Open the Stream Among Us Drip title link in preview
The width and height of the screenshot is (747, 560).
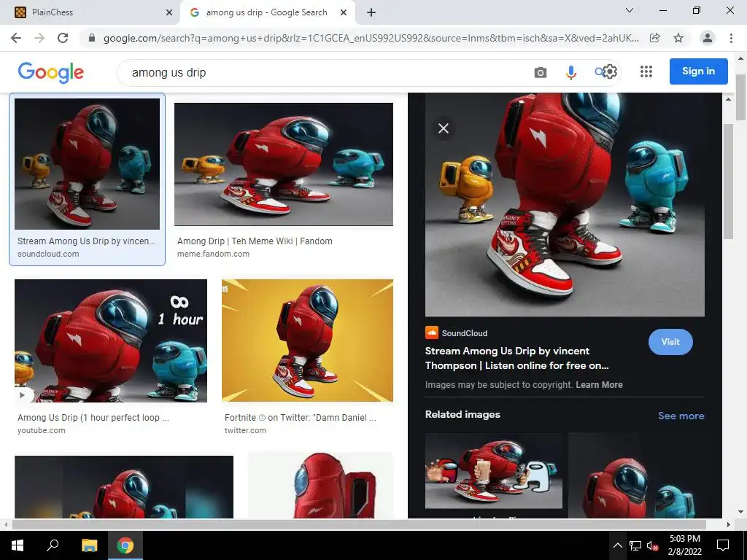[517, 358]
